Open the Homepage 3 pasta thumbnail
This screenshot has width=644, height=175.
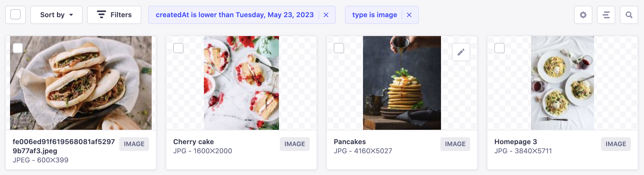[x=562, y=83]
